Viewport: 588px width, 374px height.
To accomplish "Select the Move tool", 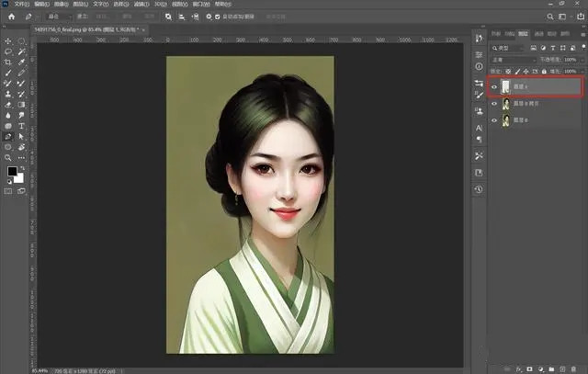I will point(8,40).
